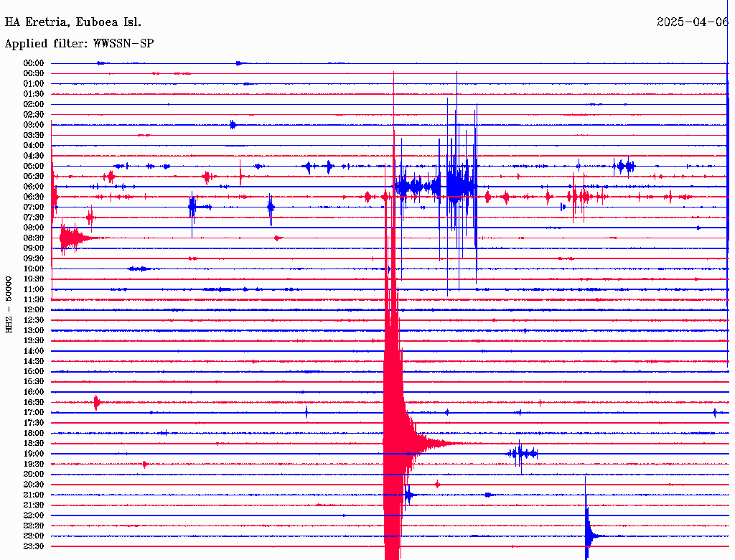Image resolution: width=735 pixels, height=560 pixels.
Task: Click the 'Applied filter: WWSSN-SP' label
Action: tap(79, 44)
